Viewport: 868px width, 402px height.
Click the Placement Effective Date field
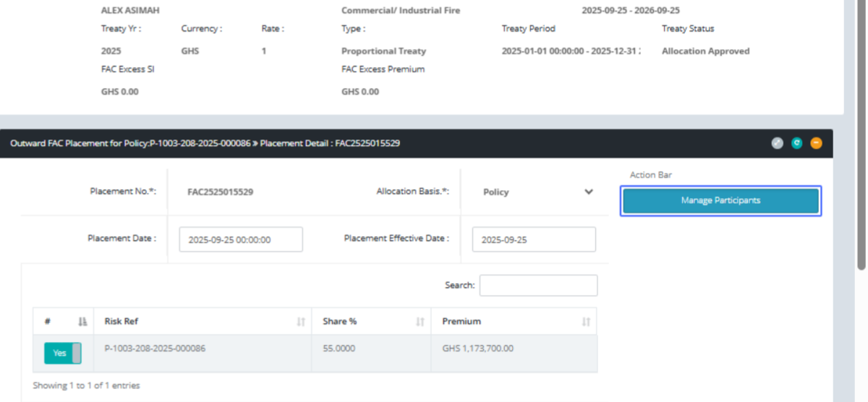click(534, 239)
